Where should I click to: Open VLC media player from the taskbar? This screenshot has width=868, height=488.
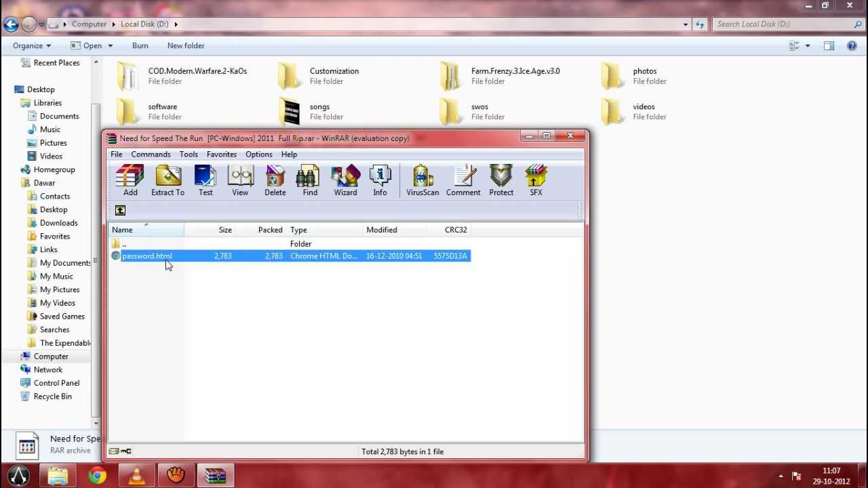point(137,476)
